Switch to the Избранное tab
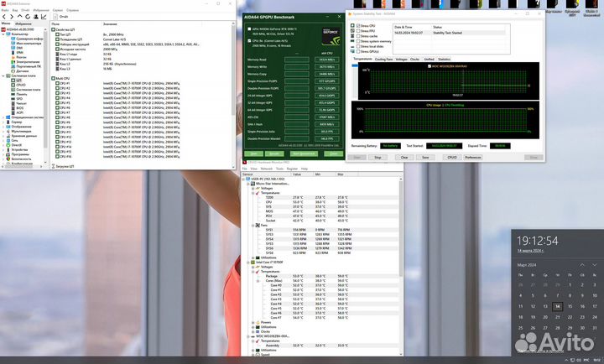The width and height of the screenshot is (604, 364). point(23,23)
